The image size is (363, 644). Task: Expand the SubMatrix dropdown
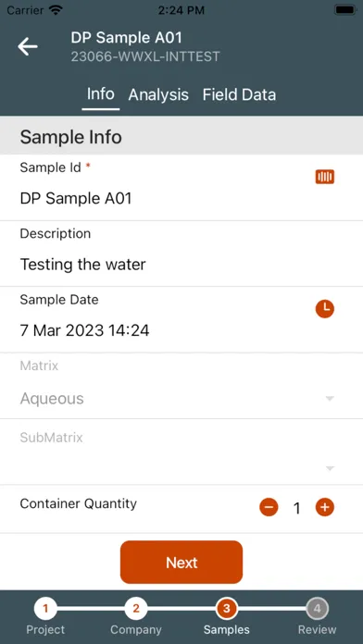(330, 468)
